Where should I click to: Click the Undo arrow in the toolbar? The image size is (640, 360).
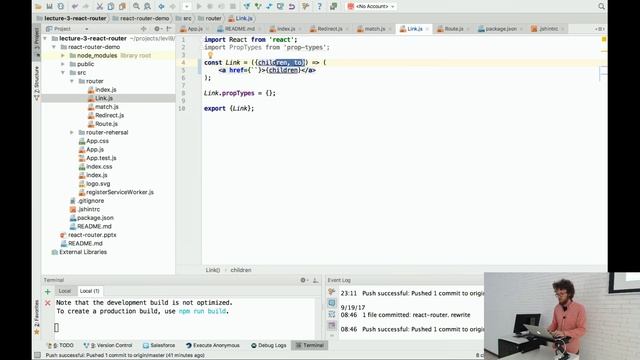click(75, 6)
